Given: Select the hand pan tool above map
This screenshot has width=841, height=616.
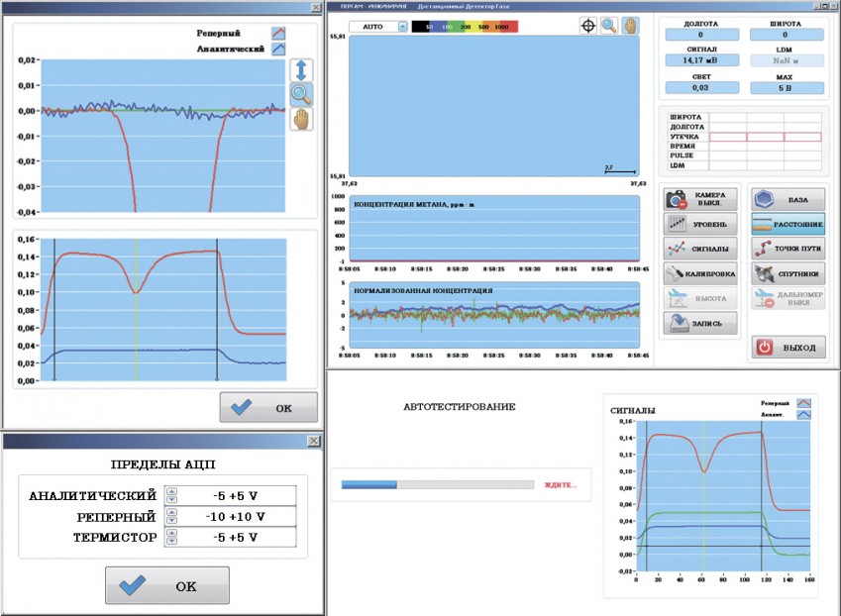Looking at the screenshot, I should (630, 26).
